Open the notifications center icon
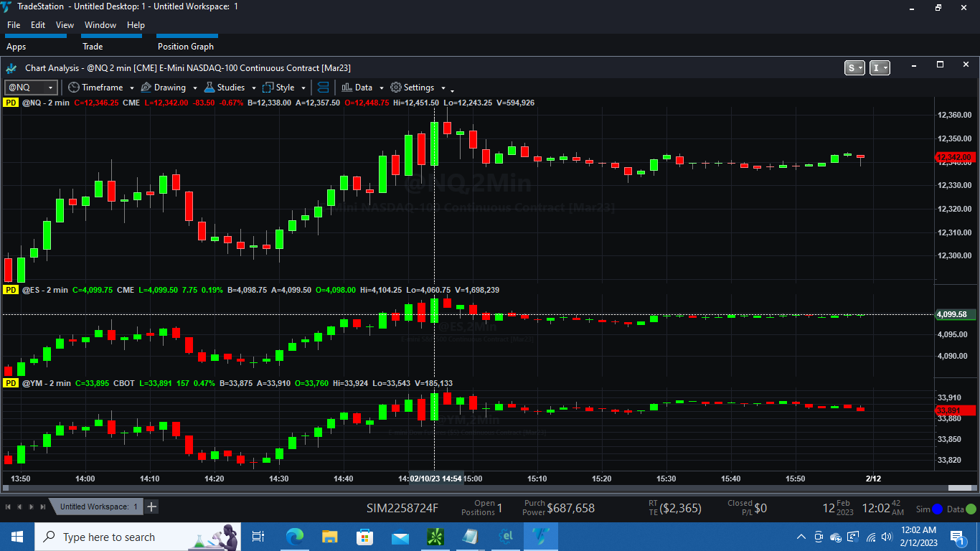This screenshot has width=980, height=551. pos(958,537)
